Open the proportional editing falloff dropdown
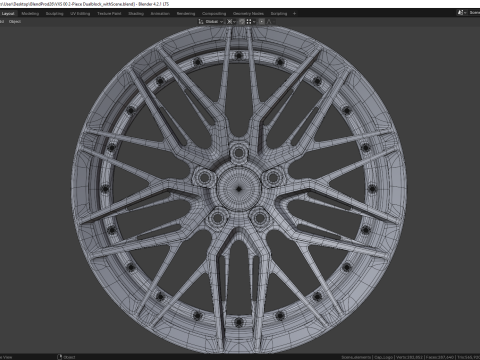The height and width of the screenshot is (360, 480). (x=270, y=22)
